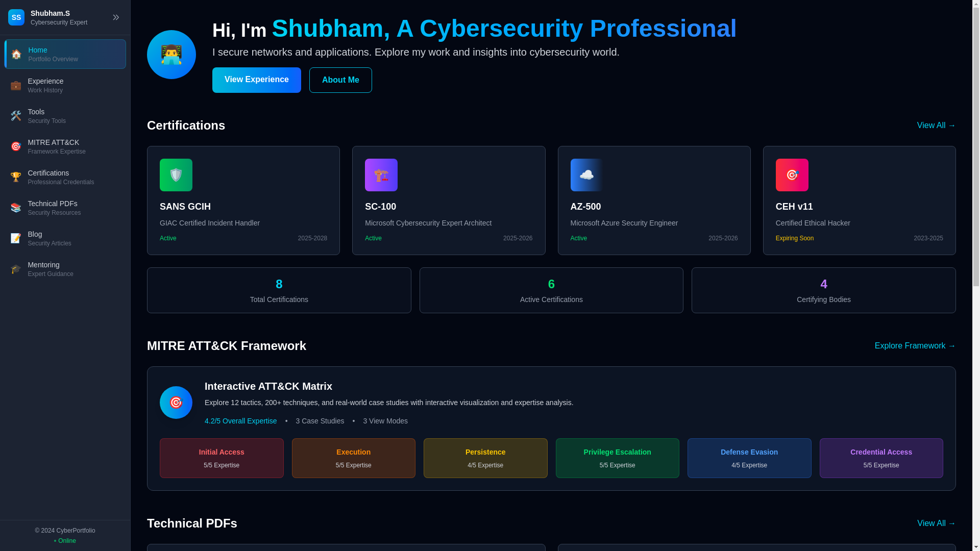
Task: Click the hacker profile avatar
Action: coord(171,55)
